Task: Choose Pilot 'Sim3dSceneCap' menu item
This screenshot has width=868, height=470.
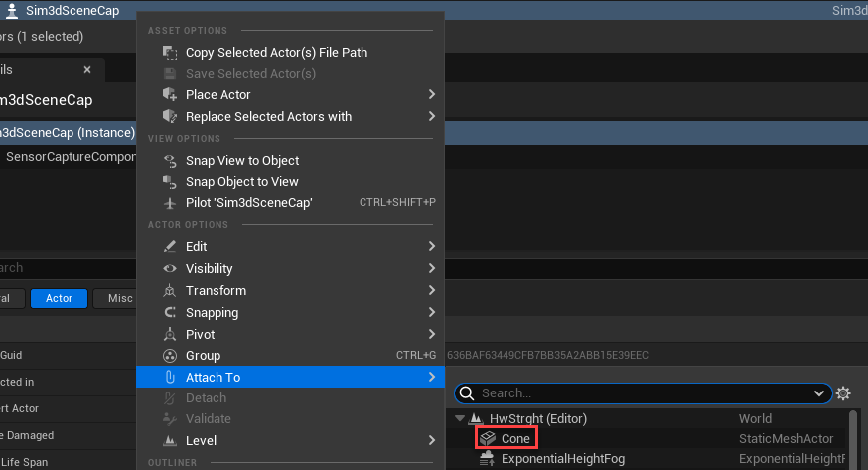Action: [248, 203]
